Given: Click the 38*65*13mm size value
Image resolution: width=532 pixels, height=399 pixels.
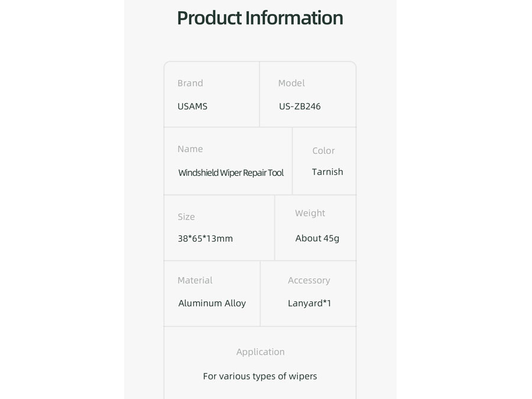Looking at the screenshot, I should pos(205,239).
